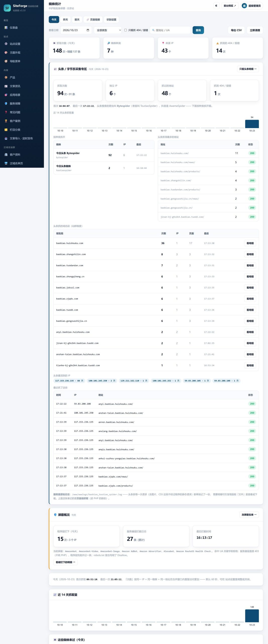The width and height of the screenshot is (268, 644).
Task: Click the 客户案例 trophy icon
Action: (x=6, y=121)
